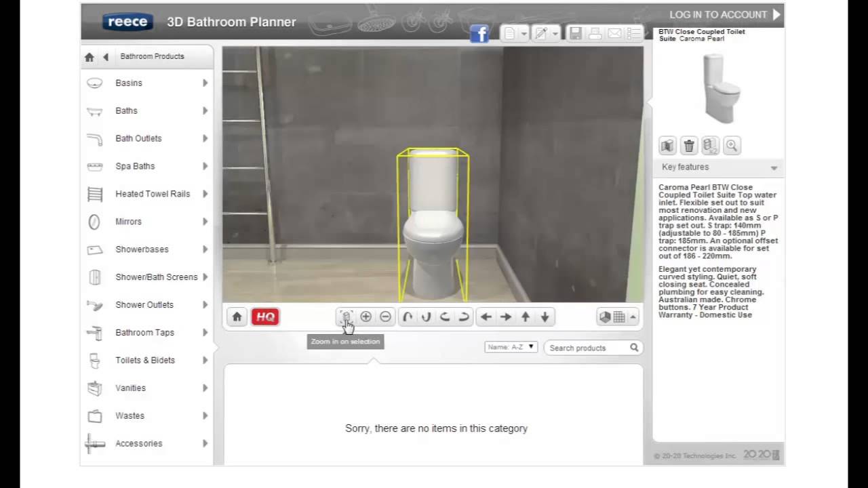Click the rotate camera right icon
The width and height of the screenshot is (868, 488).
464,317
